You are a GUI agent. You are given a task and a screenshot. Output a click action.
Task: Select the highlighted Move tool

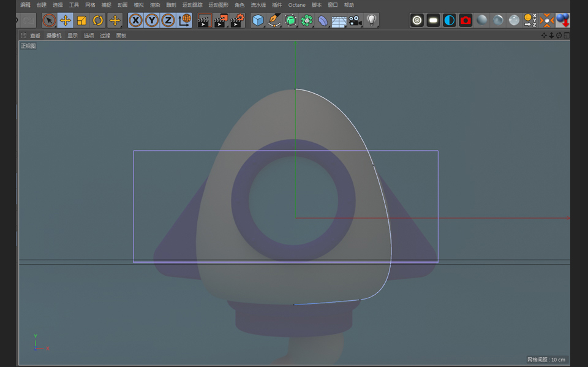tap(66, 20)
